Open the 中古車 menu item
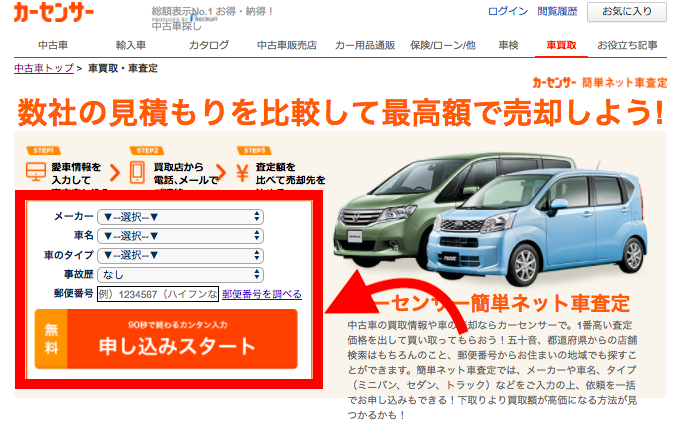Viewport: 679px width, 426px height. point(53,45)
